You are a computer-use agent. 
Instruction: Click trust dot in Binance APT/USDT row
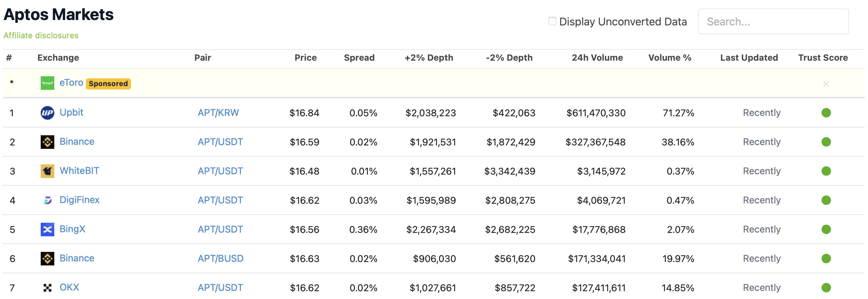(x=826, y=142)
